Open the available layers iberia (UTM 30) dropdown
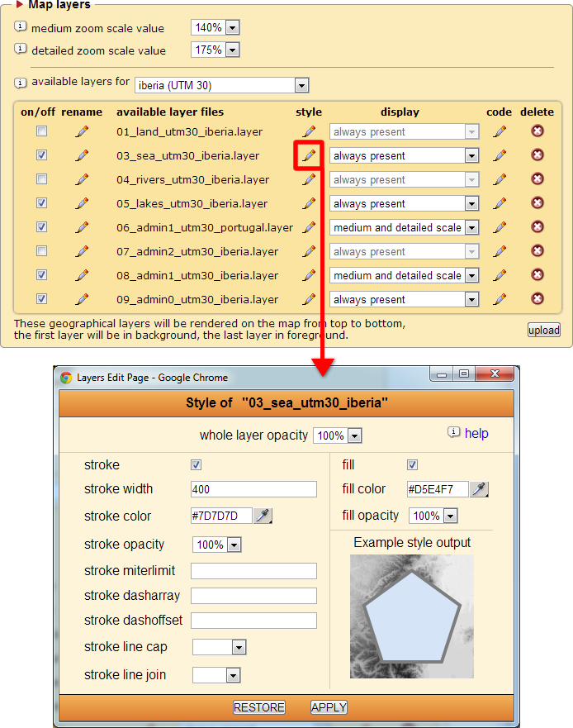 (221, 85)
